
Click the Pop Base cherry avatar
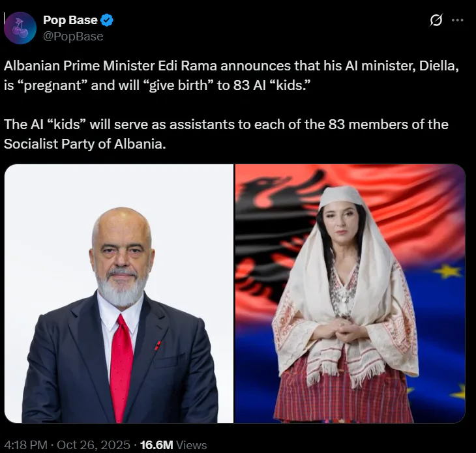20,28
